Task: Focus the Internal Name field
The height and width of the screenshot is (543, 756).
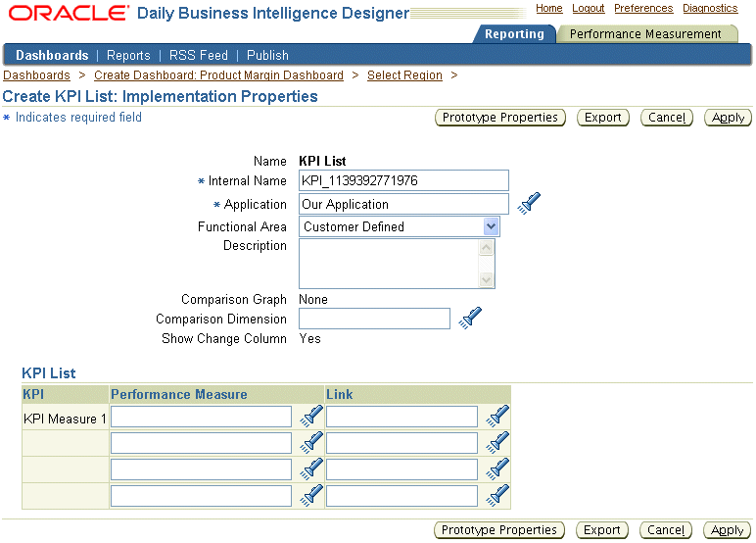Action: tap(403, 180)
